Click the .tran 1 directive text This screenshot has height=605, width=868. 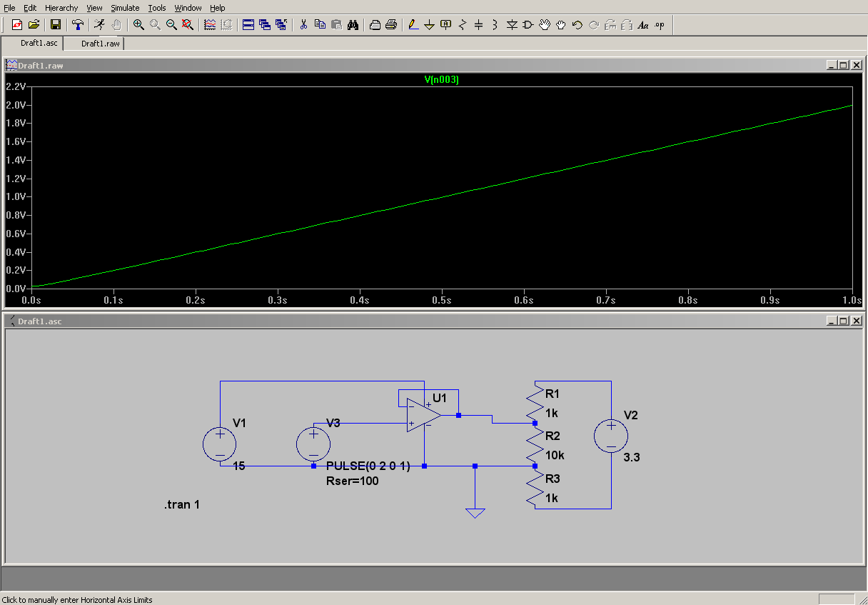(182, 505)
